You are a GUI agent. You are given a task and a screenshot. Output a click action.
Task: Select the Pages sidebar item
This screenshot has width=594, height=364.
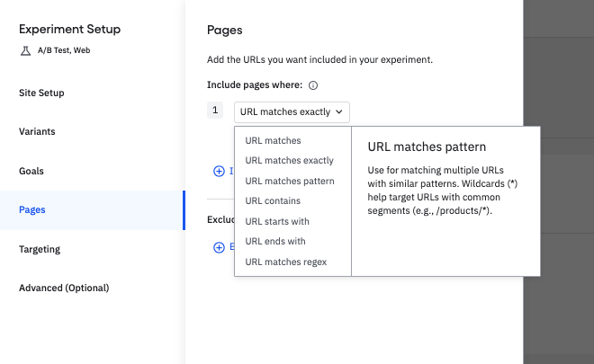pos(32,210)
